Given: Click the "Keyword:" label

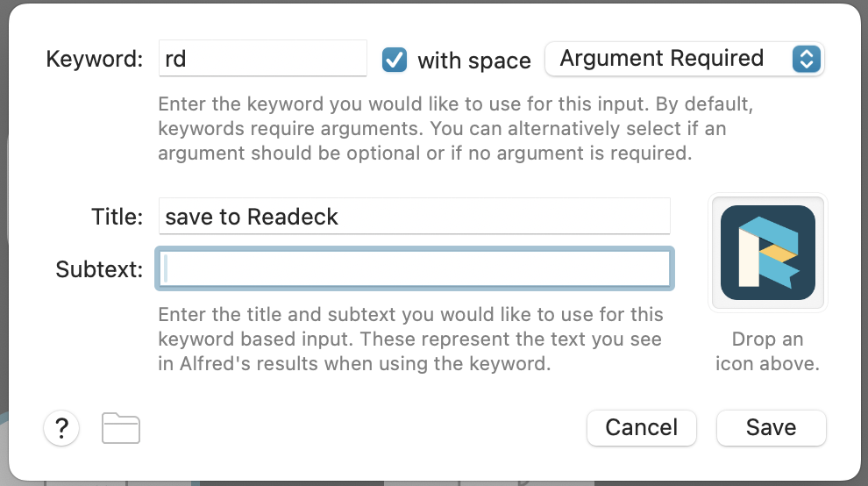Looking at the screenshot, I should click(95, 59).
